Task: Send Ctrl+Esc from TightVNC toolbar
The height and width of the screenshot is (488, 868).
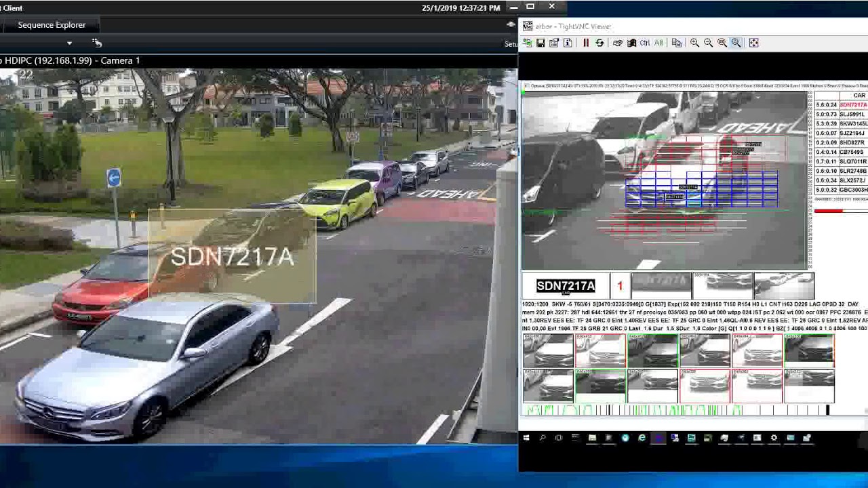Action: [x=631, y=43]
